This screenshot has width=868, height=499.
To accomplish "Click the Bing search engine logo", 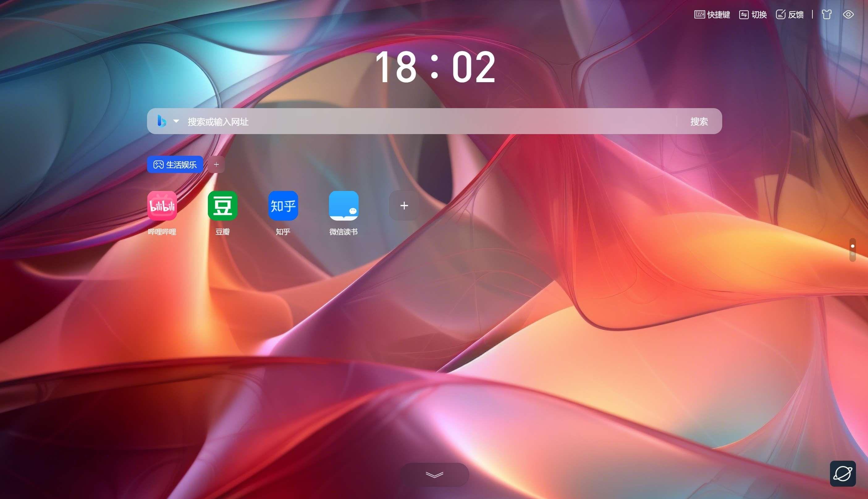I will [x=162, y=121].
